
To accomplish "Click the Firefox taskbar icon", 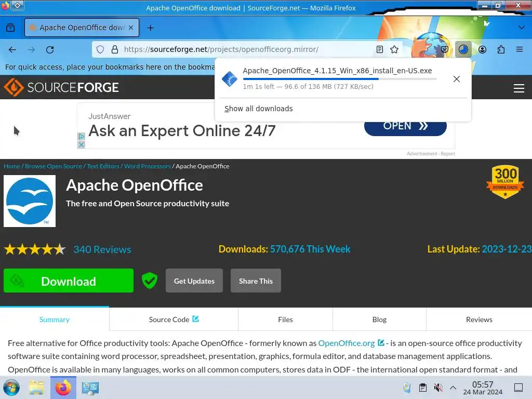I will [x=63, y=388].
